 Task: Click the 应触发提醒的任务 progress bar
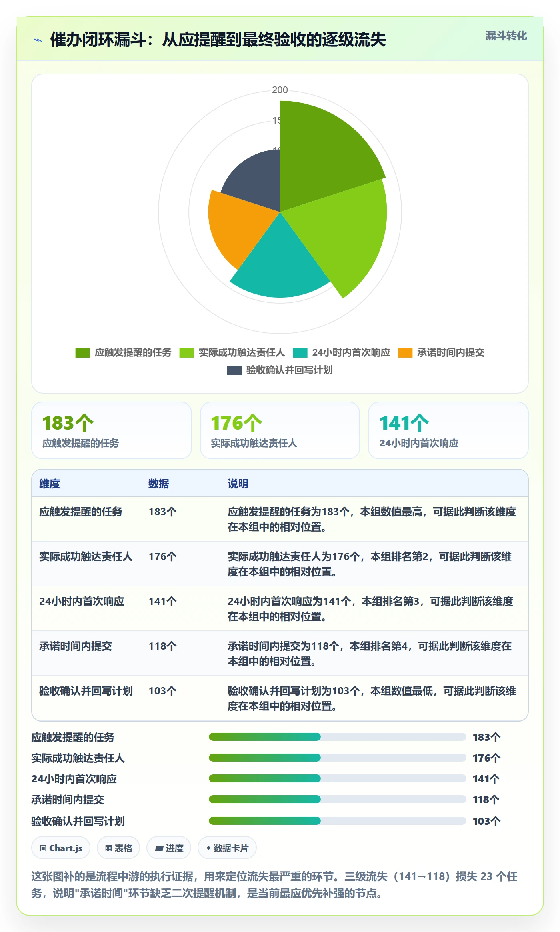click(x=337, y=737)
